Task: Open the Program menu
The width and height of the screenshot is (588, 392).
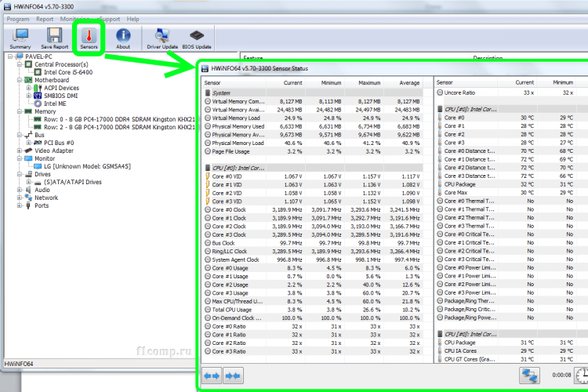Action: 18,18
